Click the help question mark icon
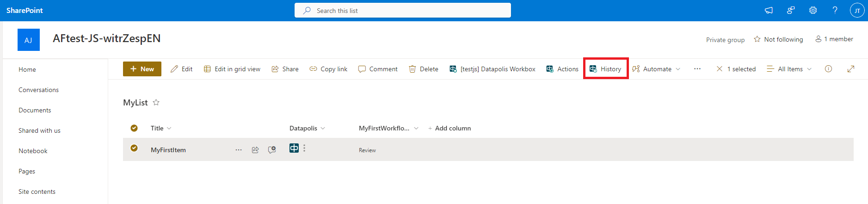The image size is (868, 204). point(835,10)
